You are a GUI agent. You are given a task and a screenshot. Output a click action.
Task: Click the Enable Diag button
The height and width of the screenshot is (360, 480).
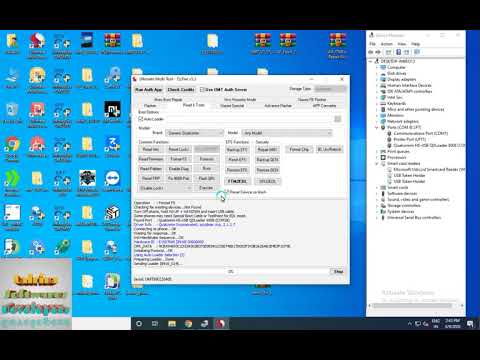point(179,169)
